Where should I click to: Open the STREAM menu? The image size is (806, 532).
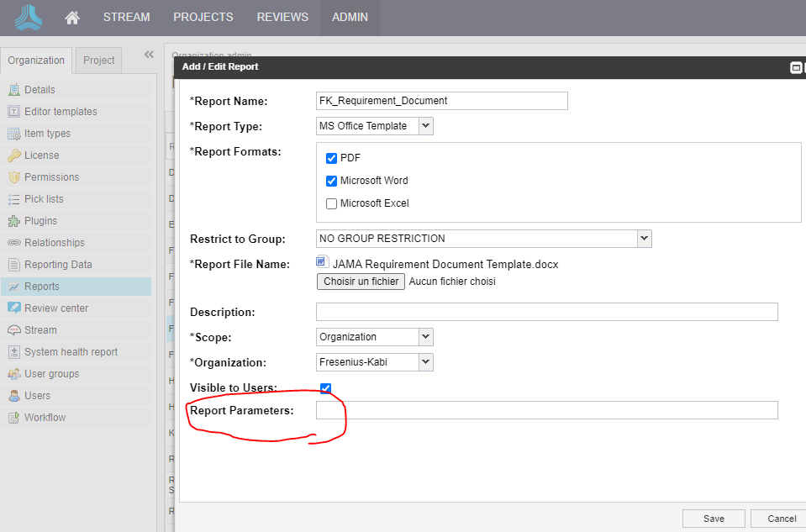[x=126, y=18]
